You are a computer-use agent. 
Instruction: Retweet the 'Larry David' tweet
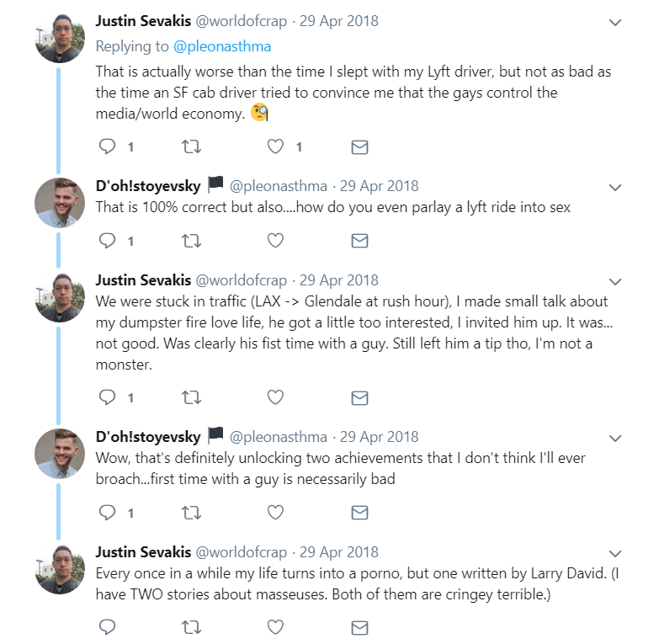(191, 627)
